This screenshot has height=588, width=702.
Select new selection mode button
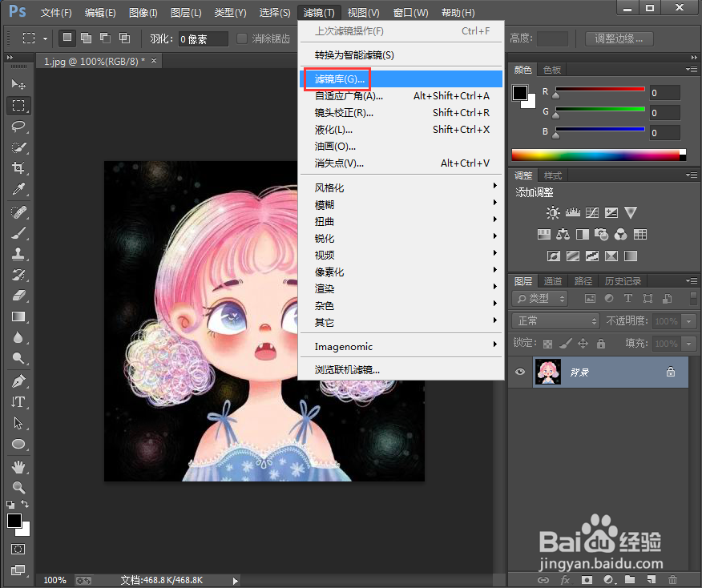(67, 38)
